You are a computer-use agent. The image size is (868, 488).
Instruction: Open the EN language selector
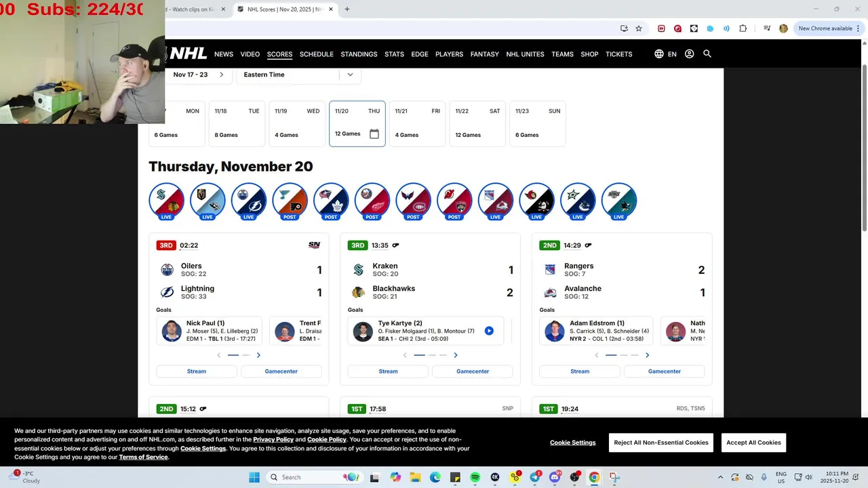coord(665,54)
